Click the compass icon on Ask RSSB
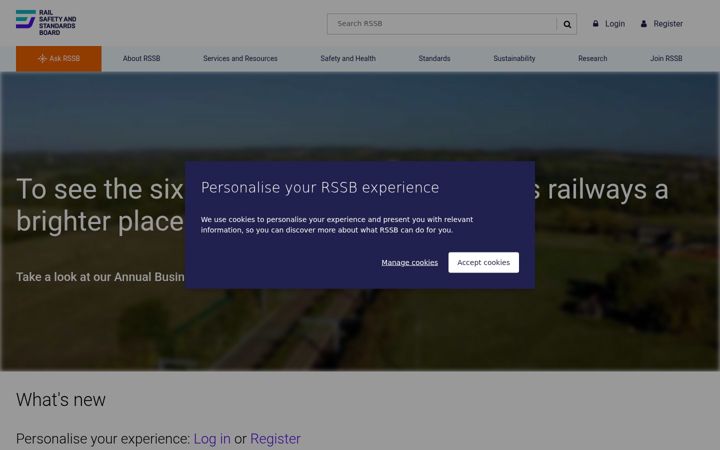 [x=42, y=59]
